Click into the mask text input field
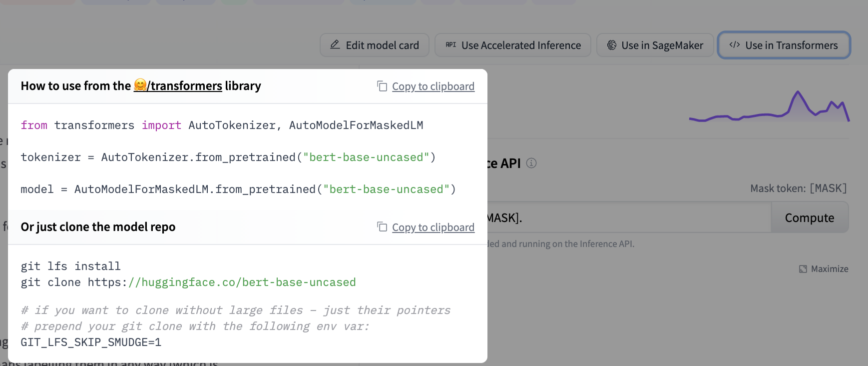868x366 pixels. (x=624, y=218)
